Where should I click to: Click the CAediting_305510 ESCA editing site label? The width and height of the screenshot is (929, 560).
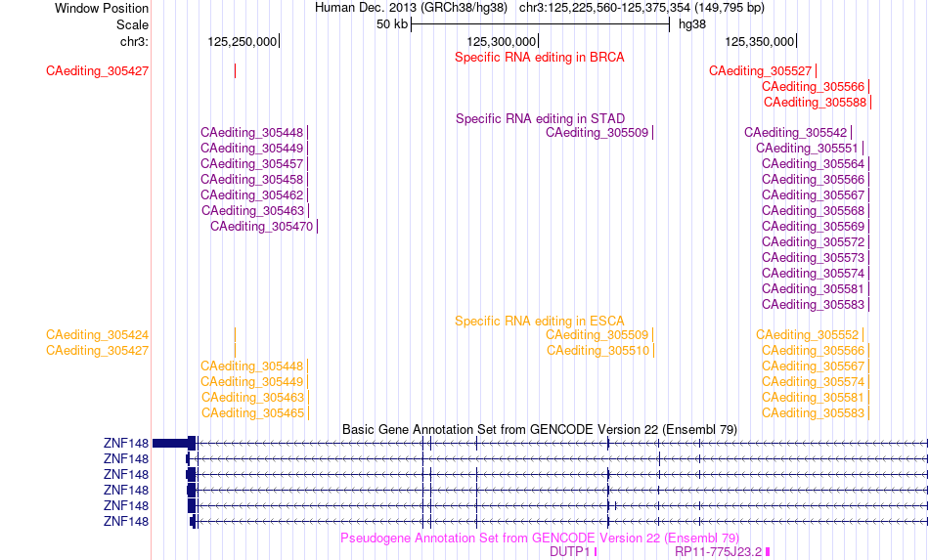(597, 351)
